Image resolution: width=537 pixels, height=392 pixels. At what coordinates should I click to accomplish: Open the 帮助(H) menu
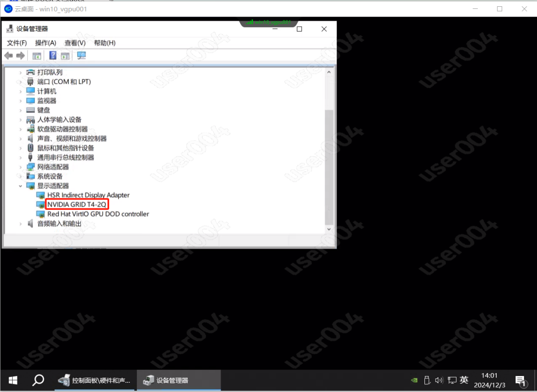(x=104, y=43)
